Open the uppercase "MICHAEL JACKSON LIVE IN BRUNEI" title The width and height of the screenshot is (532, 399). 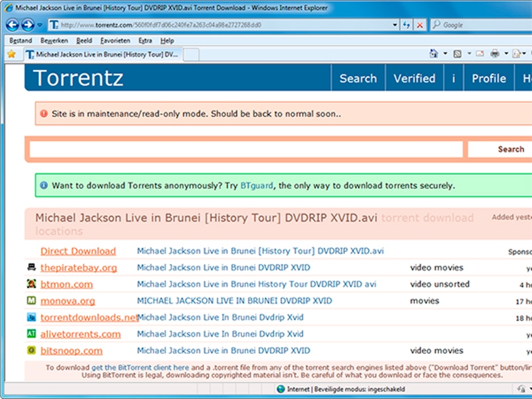pyautogui.click(x=235, y=301)
